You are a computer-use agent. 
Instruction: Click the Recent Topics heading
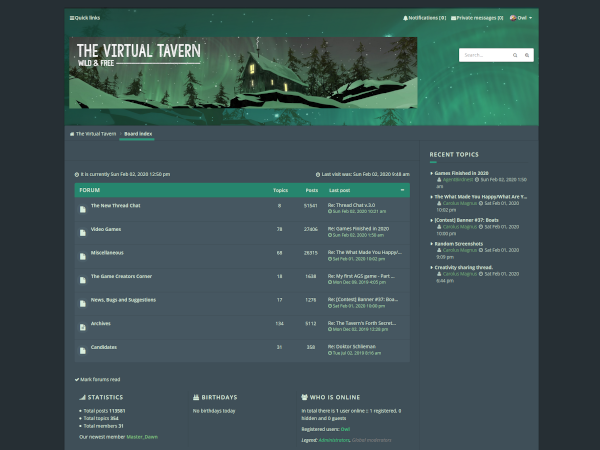pyautogui.click(x=454, y=155)
